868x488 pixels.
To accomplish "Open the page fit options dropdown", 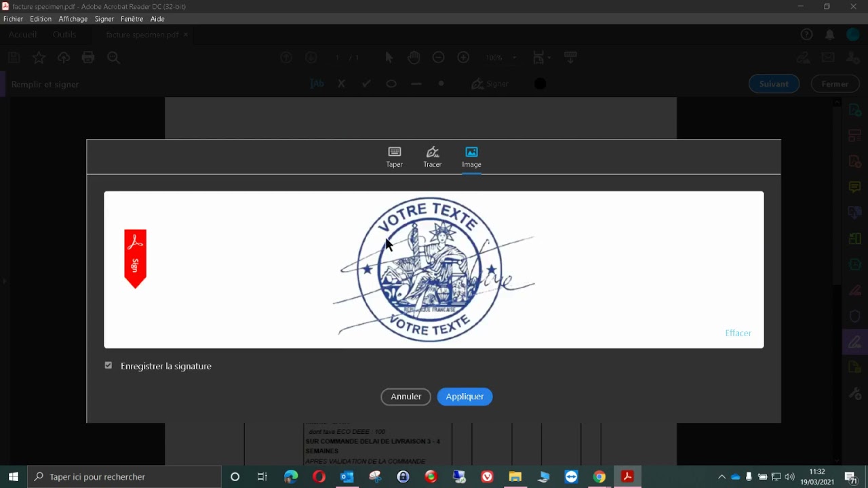I will pos(542,58).
